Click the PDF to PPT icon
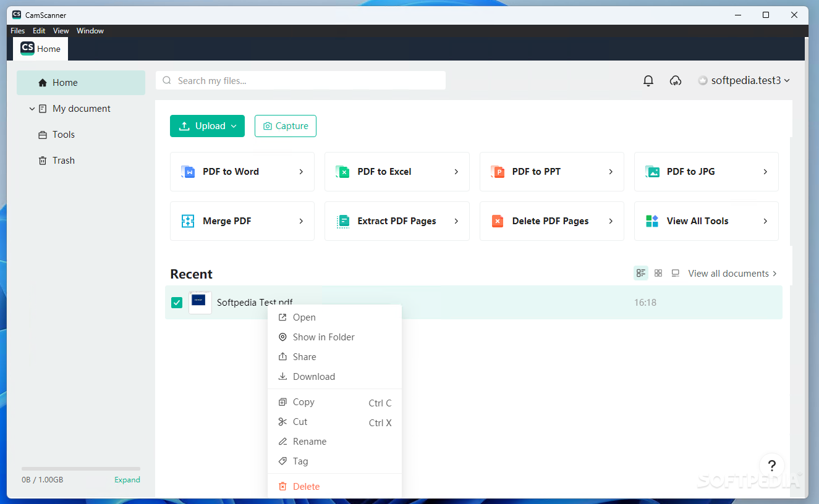Image resolution: width=819 pixels, height=504 pixels. point(498,172)
